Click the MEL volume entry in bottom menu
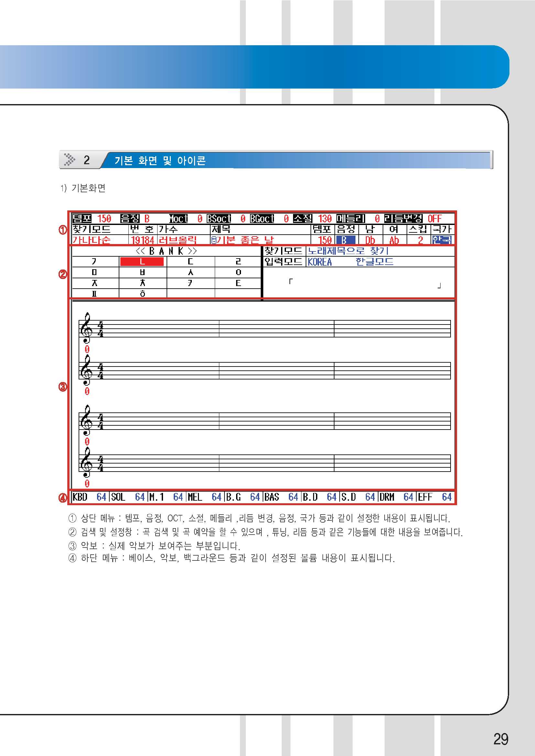This screenshot has height=756, width=535. tap(204, 497)
